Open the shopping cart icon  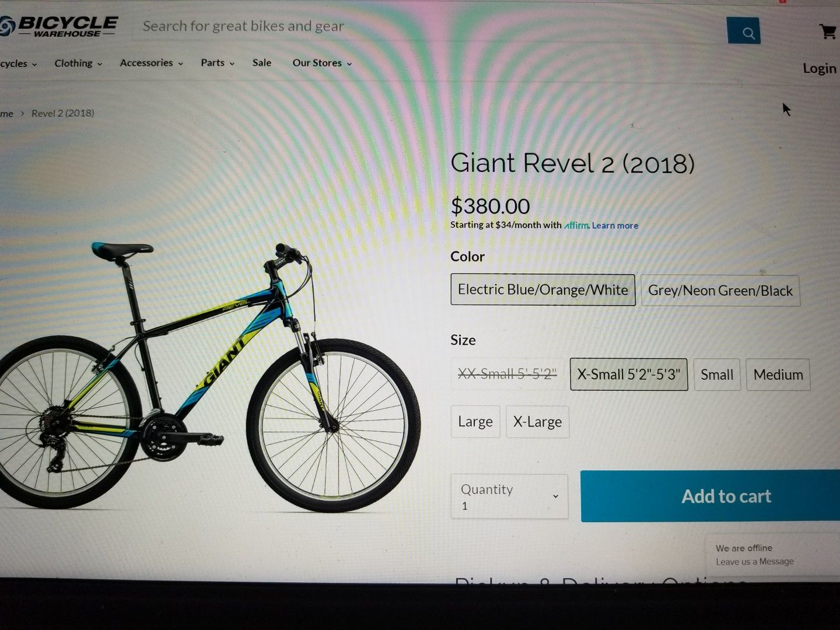(x=827, y=32)
